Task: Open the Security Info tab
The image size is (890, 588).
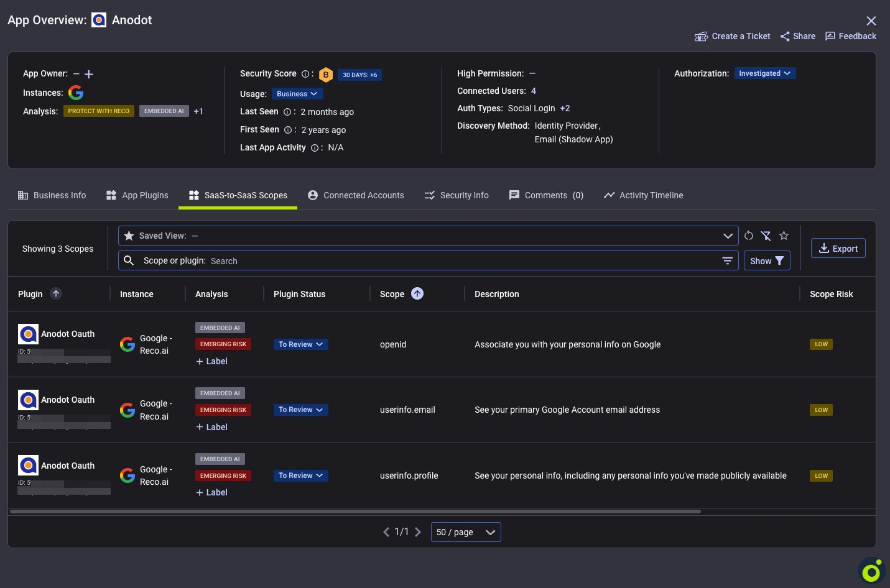Action: coord(457,195)
